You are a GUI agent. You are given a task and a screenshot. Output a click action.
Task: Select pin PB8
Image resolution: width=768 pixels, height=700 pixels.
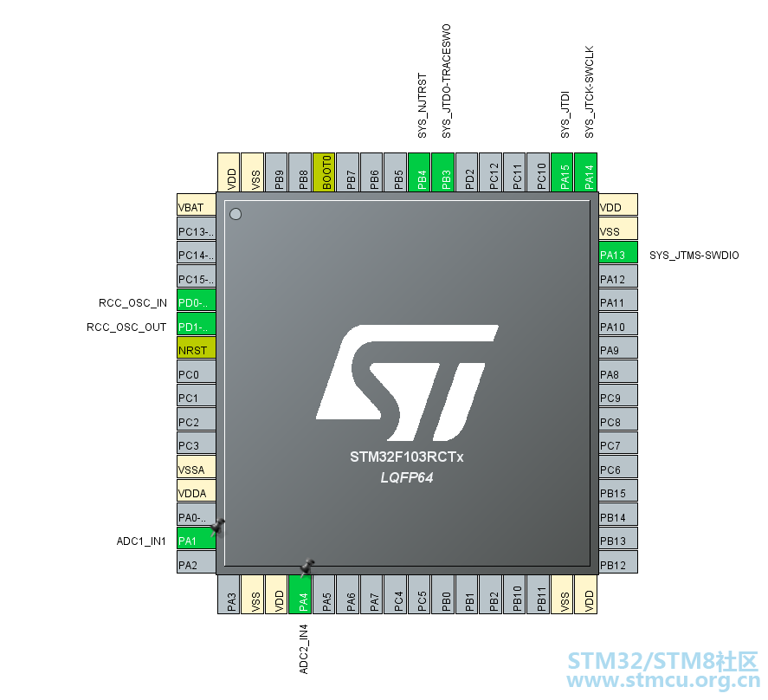point(300,172)
